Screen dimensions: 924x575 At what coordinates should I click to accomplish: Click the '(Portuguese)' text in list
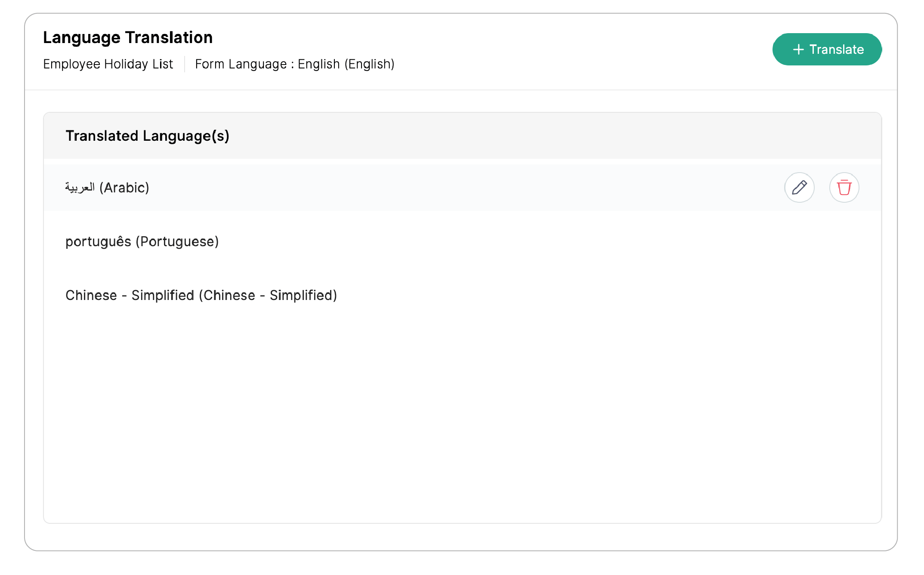[177, 241]
